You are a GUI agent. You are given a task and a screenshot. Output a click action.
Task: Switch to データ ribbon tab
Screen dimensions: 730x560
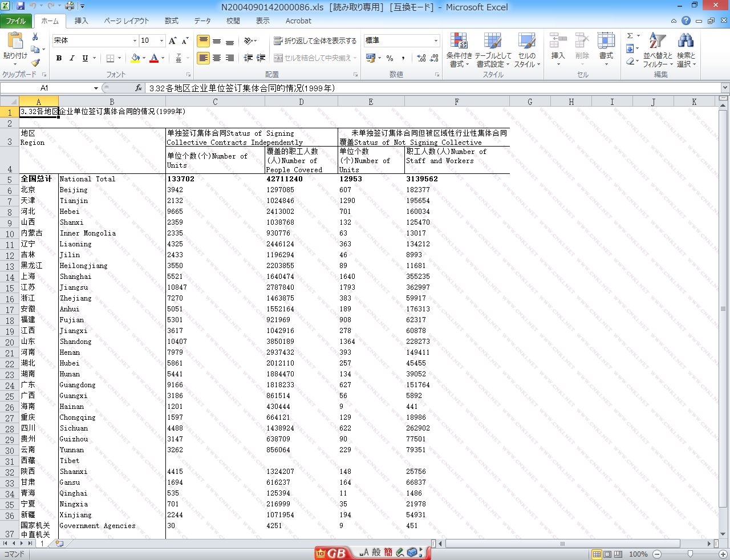(x=202, y=21)
